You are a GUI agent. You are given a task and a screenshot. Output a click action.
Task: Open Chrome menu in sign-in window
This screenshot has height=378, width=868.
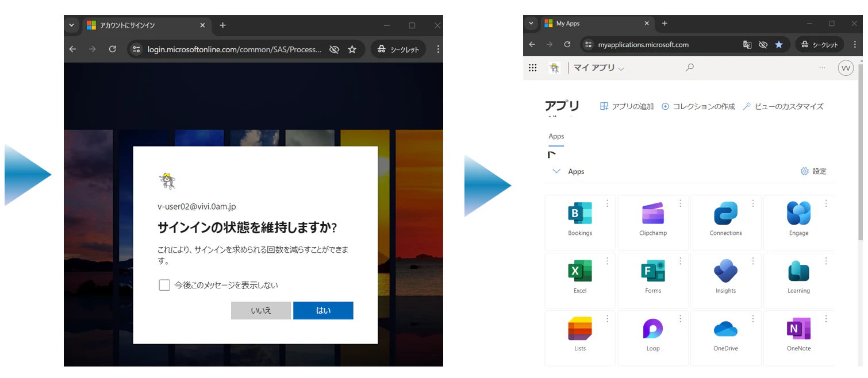438,49
